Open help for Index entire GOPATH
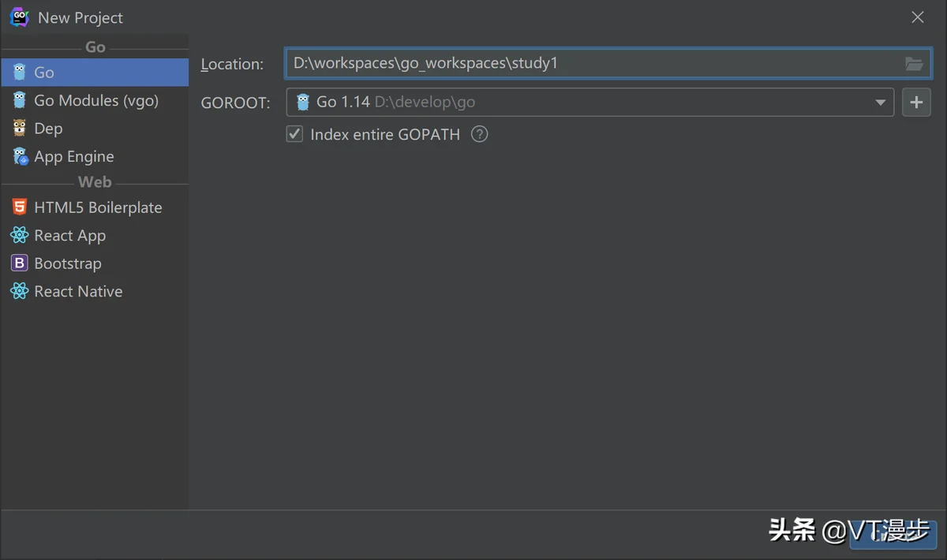Viewport: 947px width, 560px height. (479, 134)
